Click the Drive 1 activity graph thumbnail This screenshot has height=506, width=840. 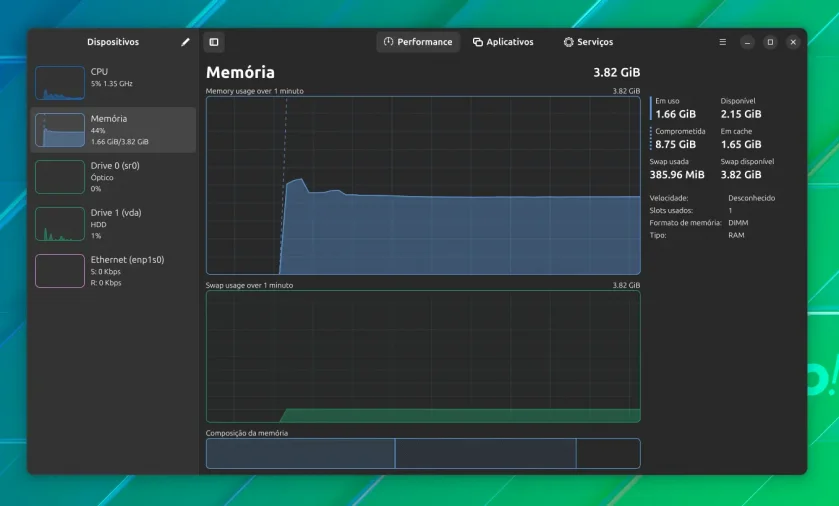click(60, 224)
